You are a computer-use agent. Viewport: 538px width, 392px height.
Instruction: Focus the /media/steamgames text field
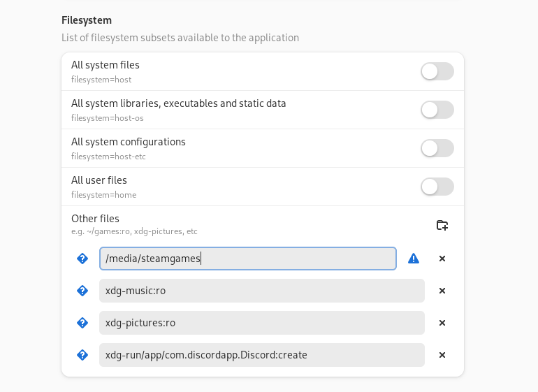pyautogui.click(x=247, y=259)
